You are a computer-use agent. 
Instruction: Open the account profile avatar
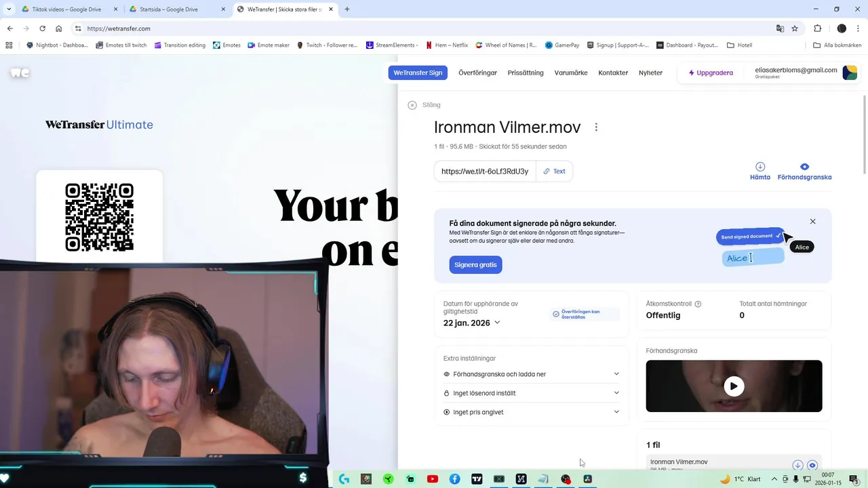(x=850, y=73)
